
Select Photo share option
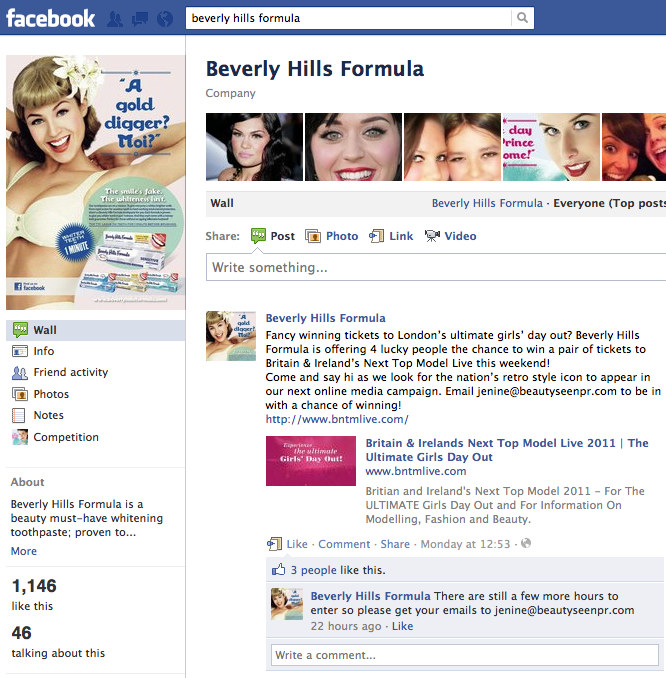pyautogui.click(x=342, y=236)
